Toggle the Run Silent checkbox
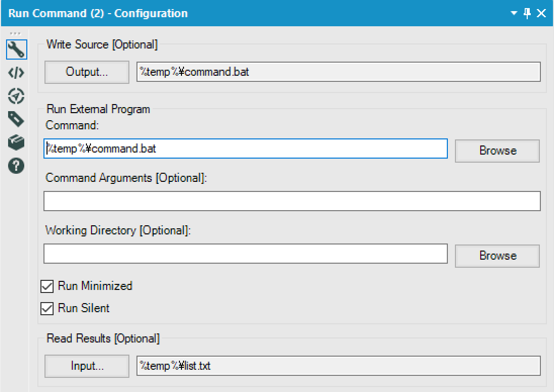554x392 pixels. coord(47,309)
